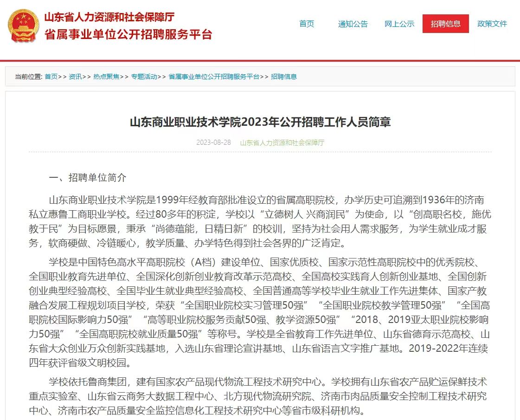The width and height of the screenshot is (520, 420).
Task: Click the 省属事业单位公开招聘服务平台 header banner text
Action: (128, 34)
